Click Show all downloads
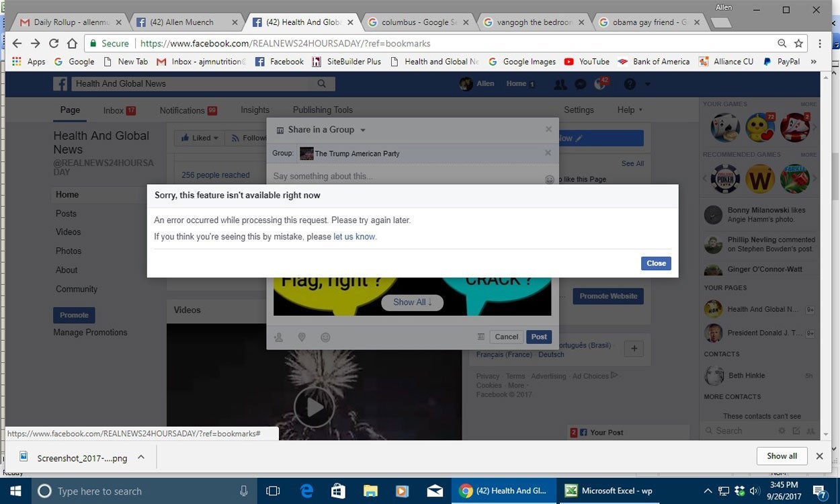Image resolution: width=840 pixels, height=504 pixels. (x=782, y=456)
